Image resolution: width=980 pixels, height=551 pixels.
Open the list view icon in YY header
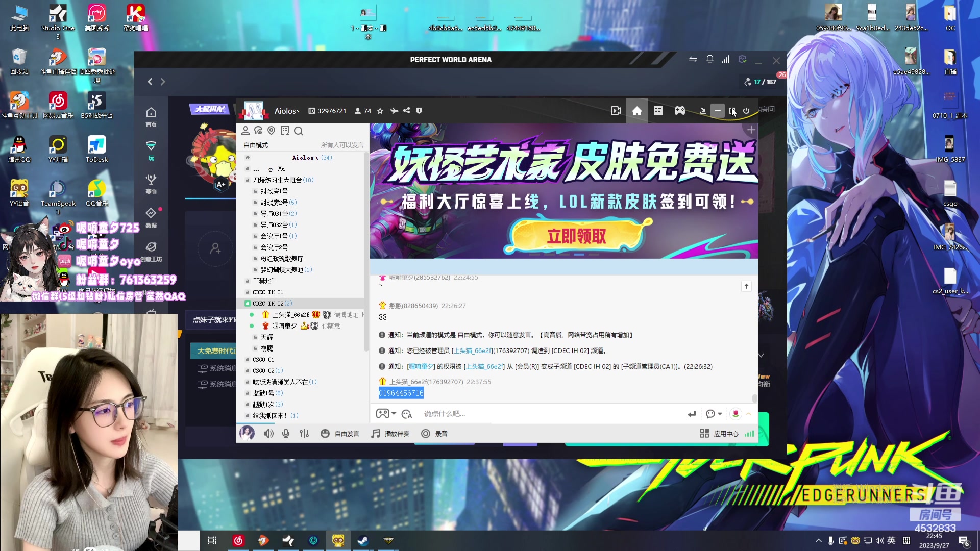point(658,111)
